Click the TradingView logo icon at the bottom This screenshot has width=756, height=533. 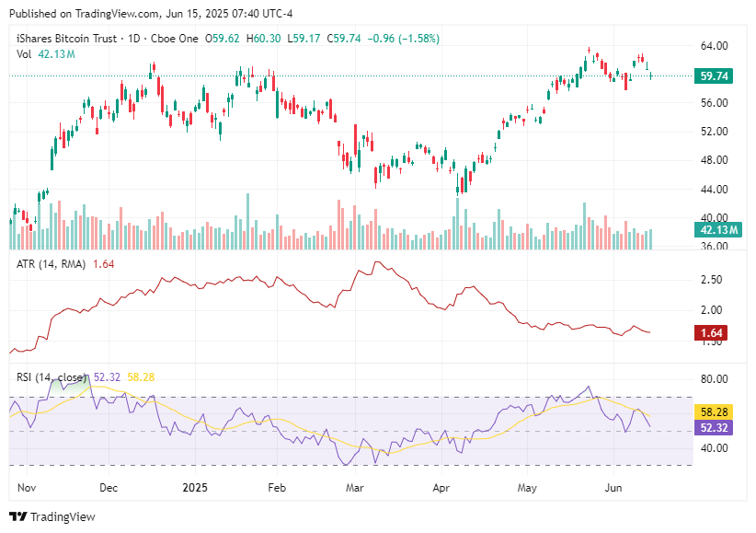click(17, 516)
